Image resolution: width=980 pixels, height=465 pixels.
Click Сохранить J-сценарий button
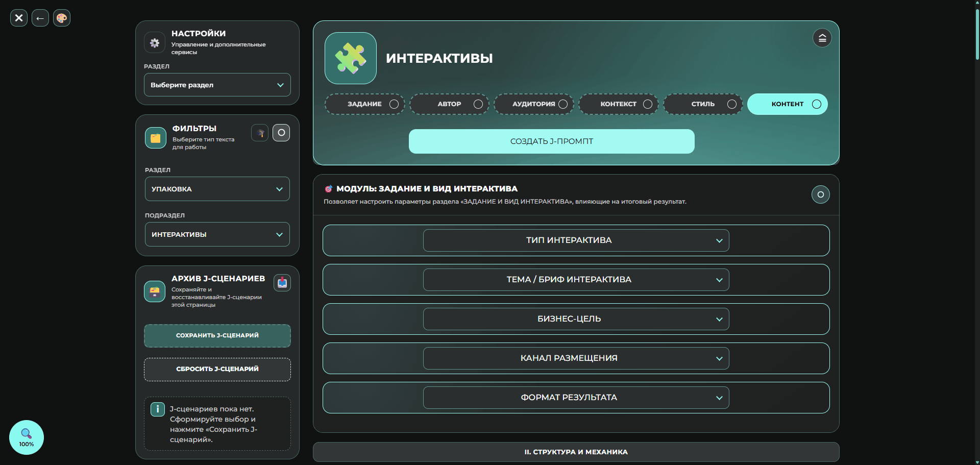(217, 336)
